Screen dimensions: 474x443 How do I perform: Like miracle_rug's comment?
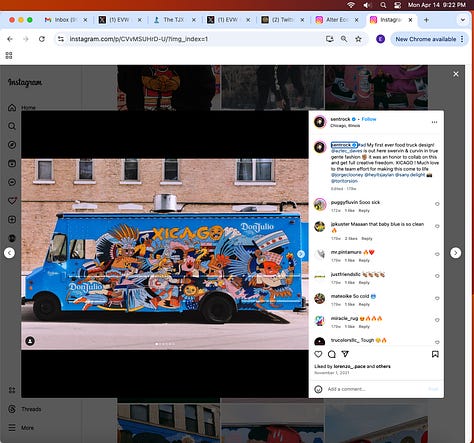click(x=437, y=320)
